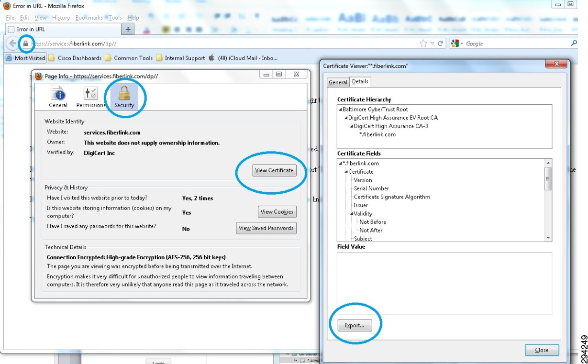Collapse the DigiCert High Assurance CA-3 node
This screenshot has height=364, width=588.
point(352,126)
